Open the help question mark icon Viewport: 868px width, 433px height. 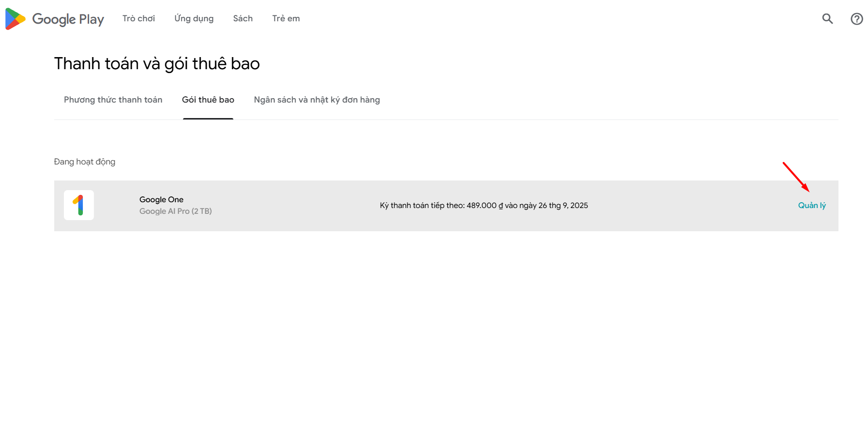pos(856,19)
